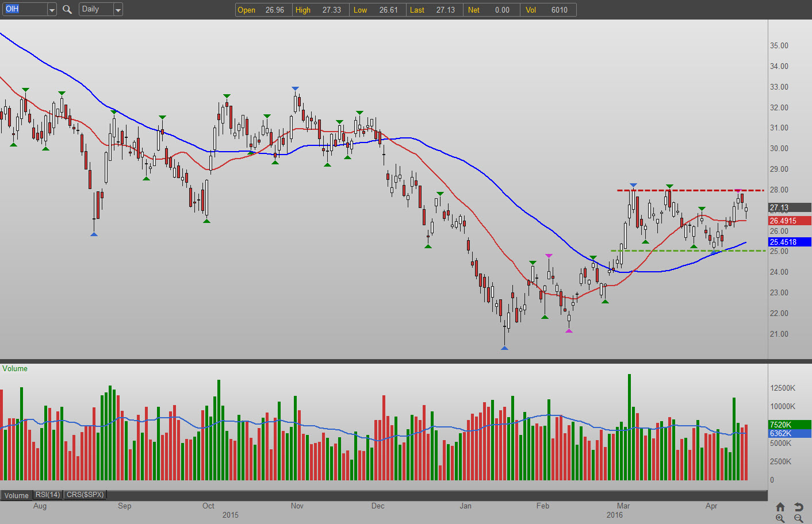Zoom out using the minus magnifier
812x524 pixels.
[799, 518]
